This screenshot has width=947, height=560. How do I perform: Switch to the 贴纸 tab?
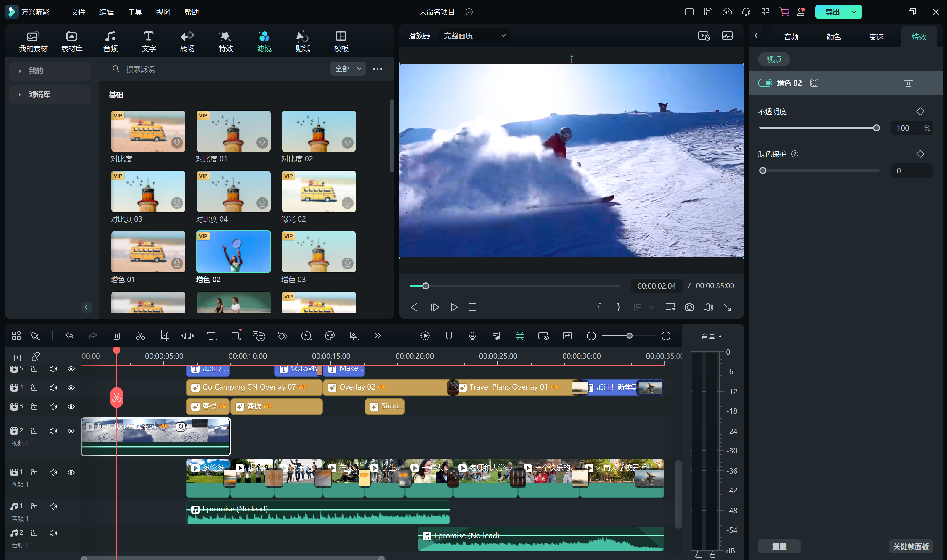[x=303, y=41]
